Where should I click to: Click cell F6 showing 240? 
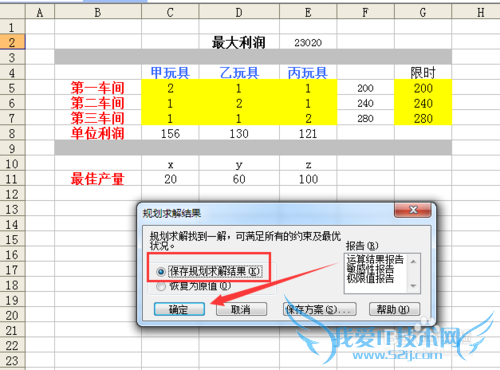click(x=365, y=103)
